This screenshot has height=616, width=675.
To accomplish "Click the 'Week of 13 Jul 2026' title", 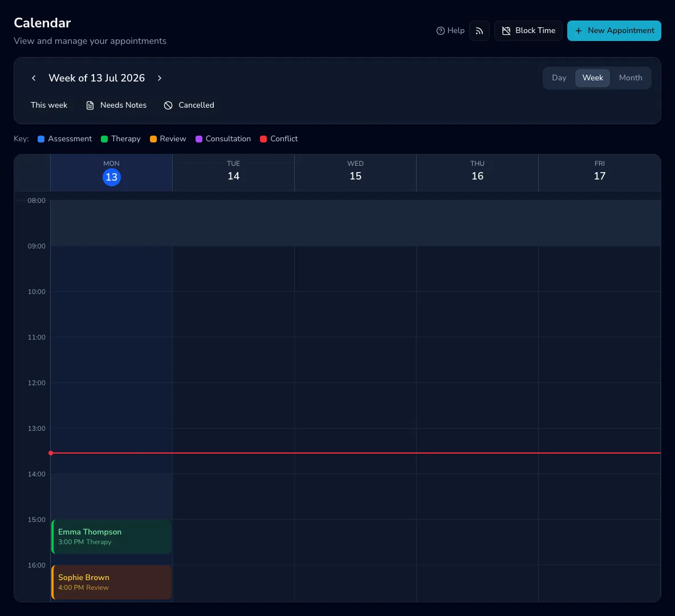I will [x=97, y=78].
